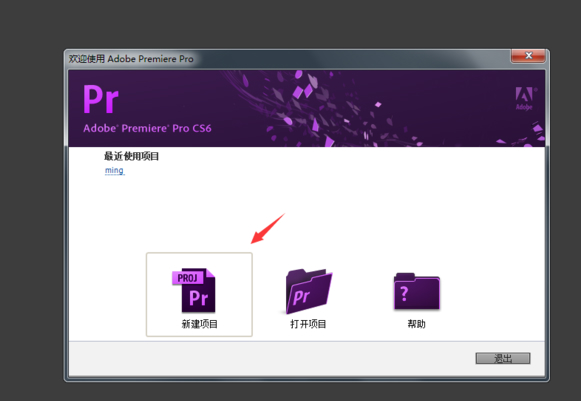Click inside the highlighted new project box border
This screenshot has height=401, width=581.
[199, 295]
